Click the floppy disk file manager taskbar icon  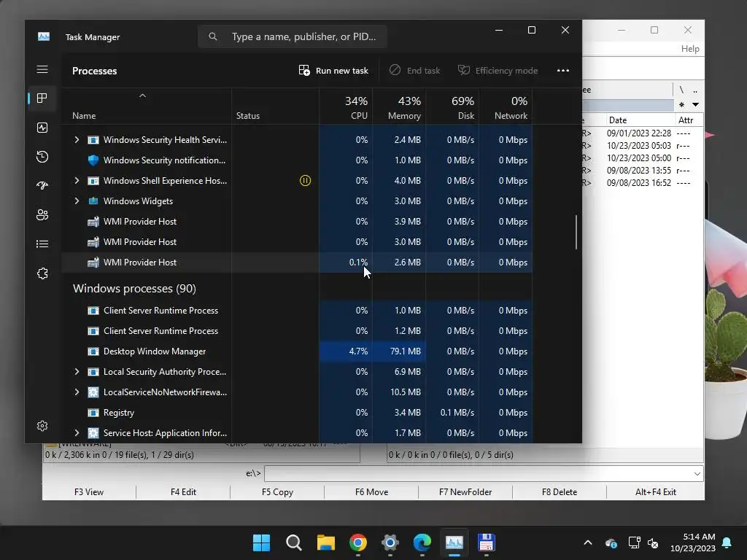487,542
